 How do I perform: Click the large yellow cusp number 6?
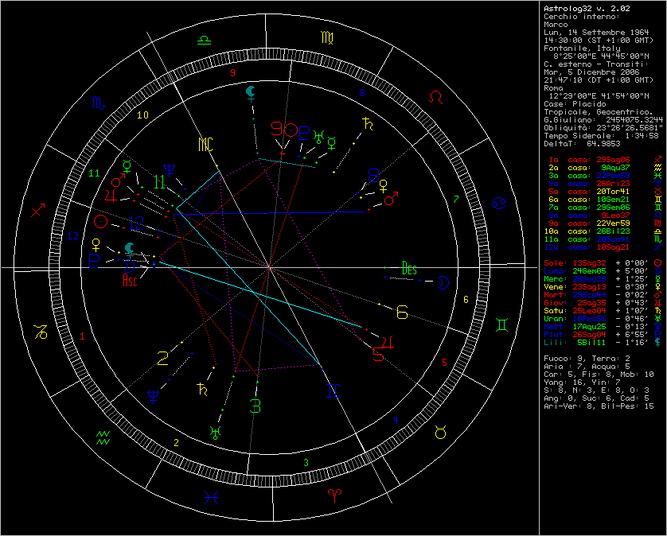(402, 313)
